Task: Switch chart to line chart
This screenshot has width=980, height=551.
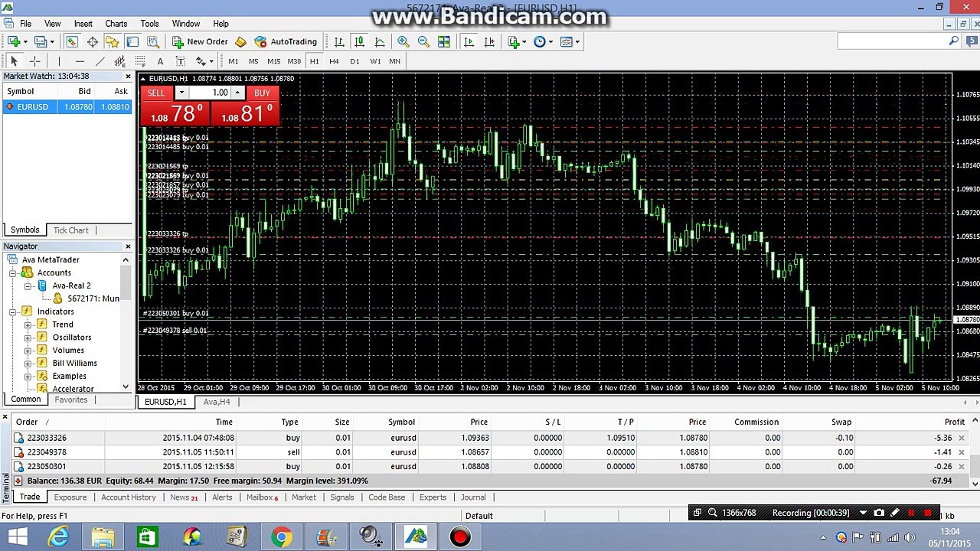Action: 380,42
